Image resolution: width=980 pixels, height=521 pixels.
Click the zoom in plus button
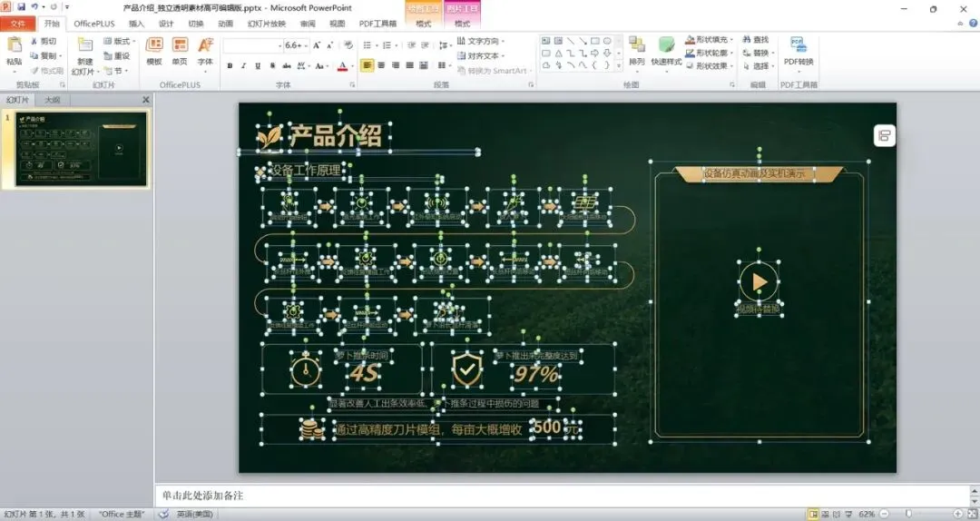(x=958, y=514)
